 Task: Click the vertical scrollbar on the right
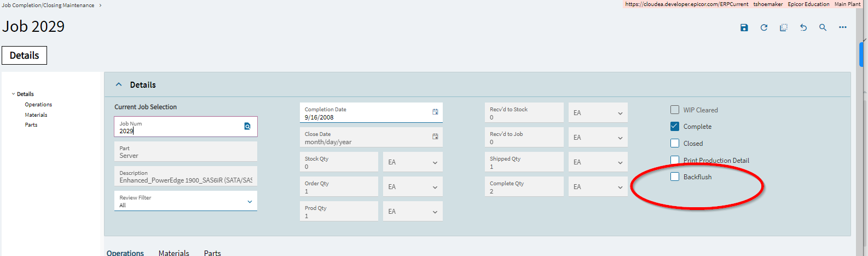tap(861, 54)
